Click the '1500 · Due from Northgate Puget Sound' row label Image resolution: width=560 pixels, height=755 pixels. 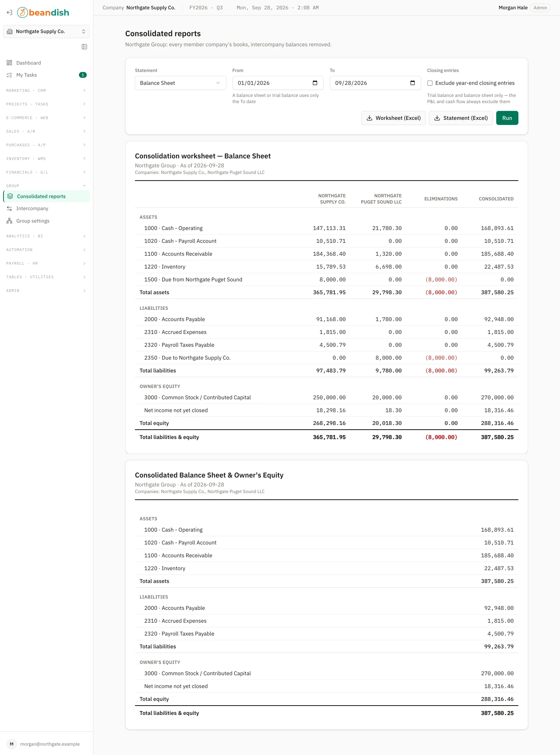pyautogui.click(x=193, y=279)
